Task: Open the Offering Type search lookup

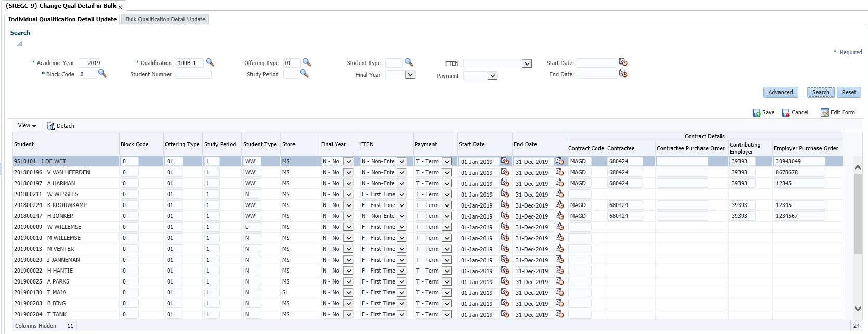Action: click(307, 62)
